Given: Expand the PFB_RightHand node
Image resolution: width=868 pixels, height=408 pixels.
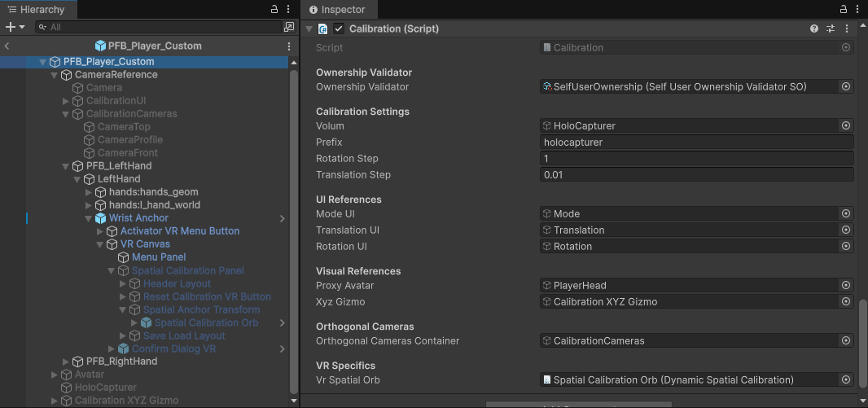Looking at the screenshot, I should coord(66,362).
